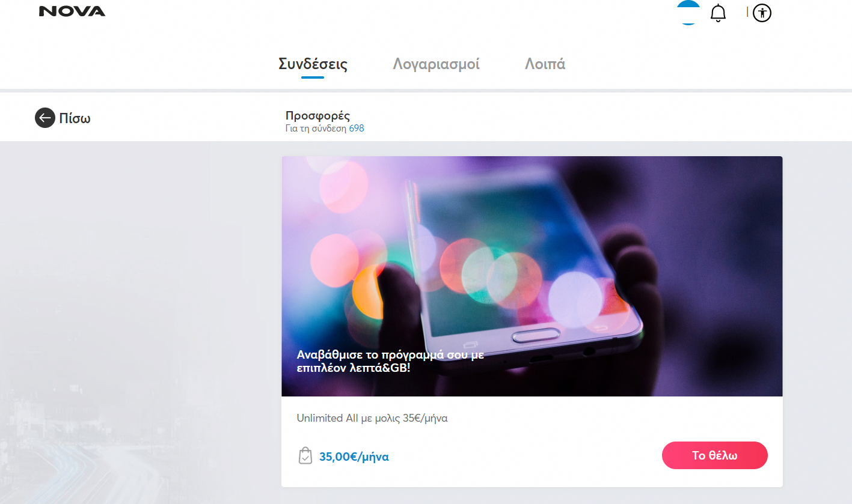
Task: Open the Λογαριασμοί tab
Action: pos(436,64)
